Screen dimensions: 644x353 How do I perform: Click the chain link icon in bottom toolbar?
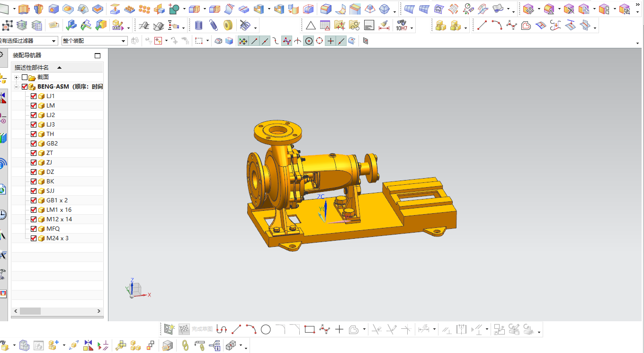coord(186,345)
